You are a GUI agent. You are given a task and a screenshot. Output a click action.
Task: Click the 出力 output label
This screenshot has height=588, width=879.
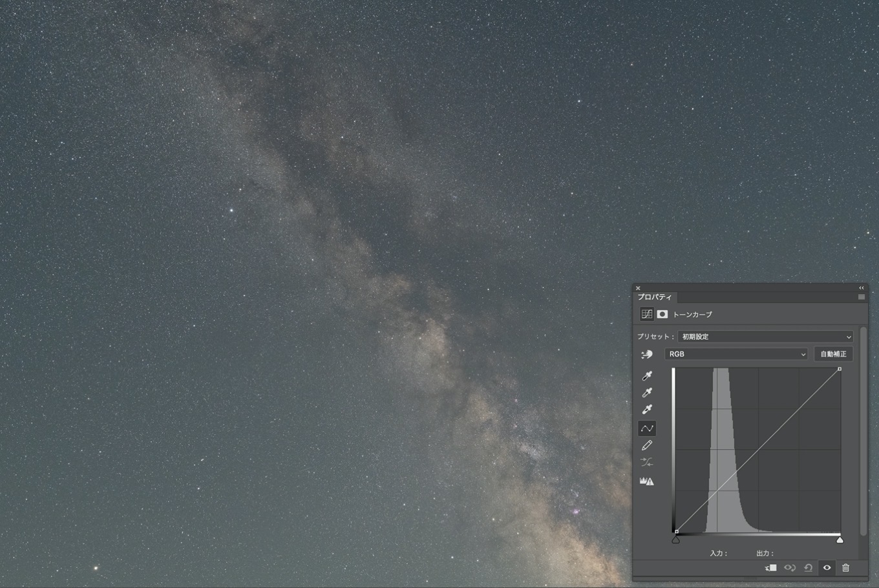(765, 553)
